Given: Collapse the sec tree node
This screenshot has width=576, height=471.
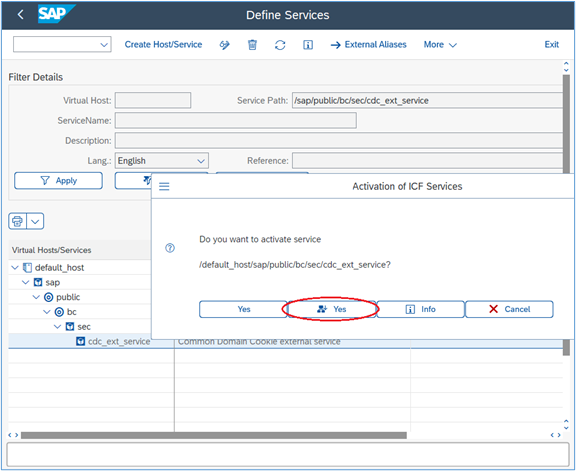Looking at the screenshot, I should click(x=57, y=326).
